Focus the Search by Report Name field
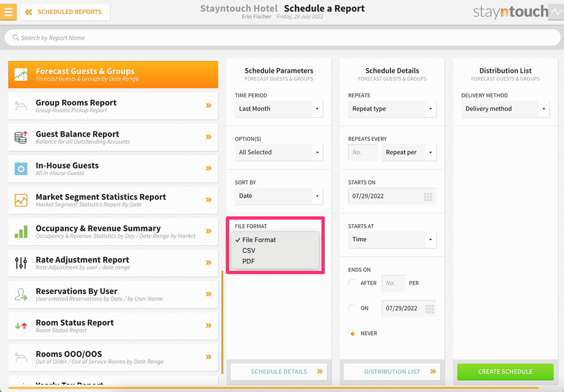 pos(283,38)
